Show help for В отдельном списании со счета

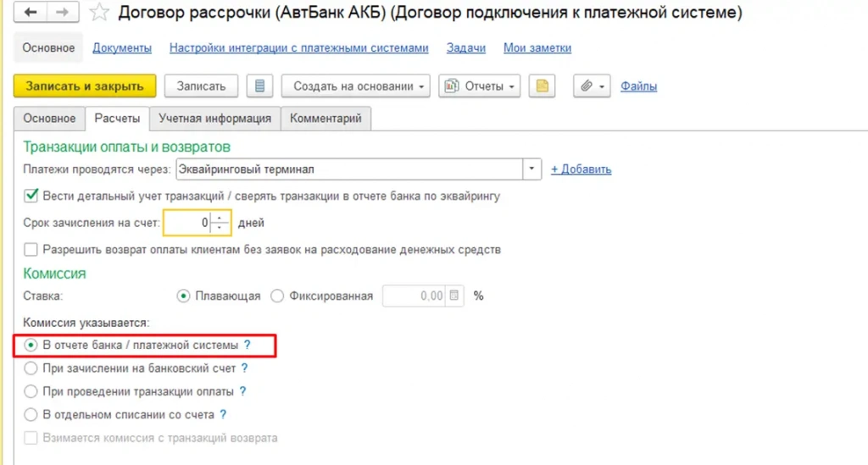[x=223, y=415]
